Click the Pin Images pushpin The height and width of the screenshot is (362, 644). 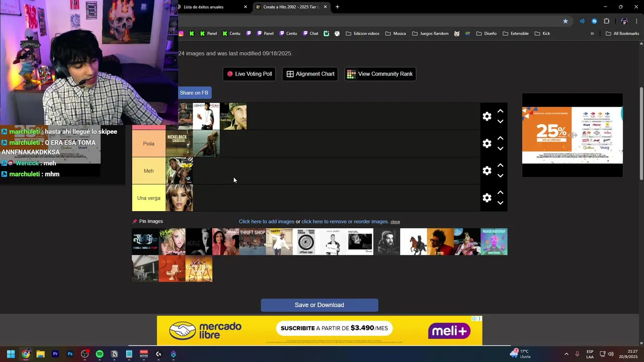tap(135, 221)
